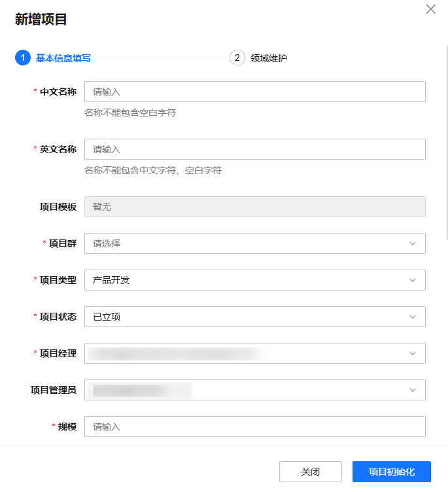Click the 关闭 button

pyautogui.click(x=311, y=472)
